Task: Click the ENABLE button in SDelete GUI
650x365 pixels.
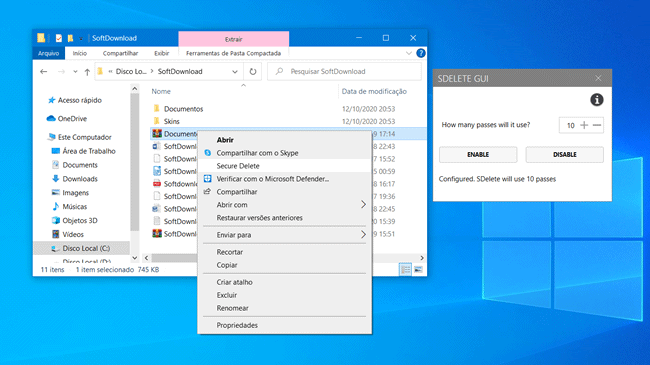Action: click(x=478, y=154)
